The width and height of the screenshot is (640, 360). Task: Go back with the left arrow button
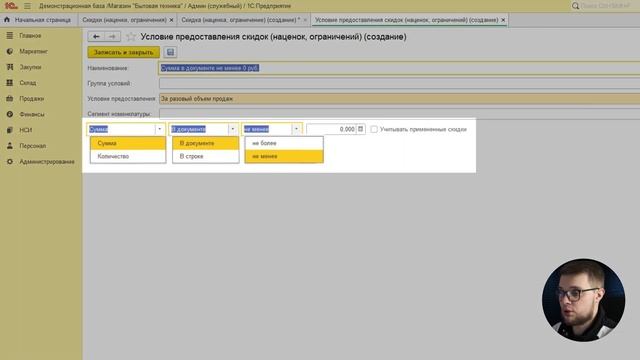96,37
